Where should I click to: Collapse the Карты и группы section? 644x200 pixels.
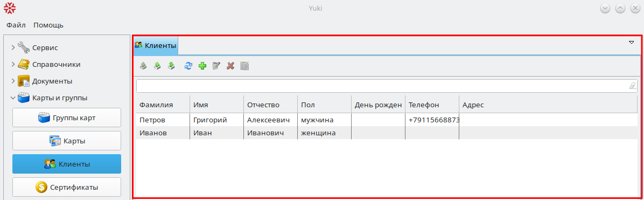pyautogui.click(x=13, y=98)
